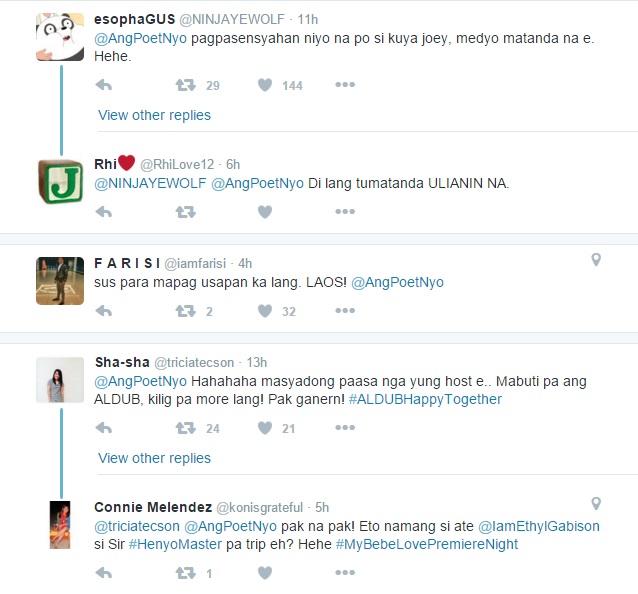Open @IamEthylGabison's profile mention

pos(539,526)
